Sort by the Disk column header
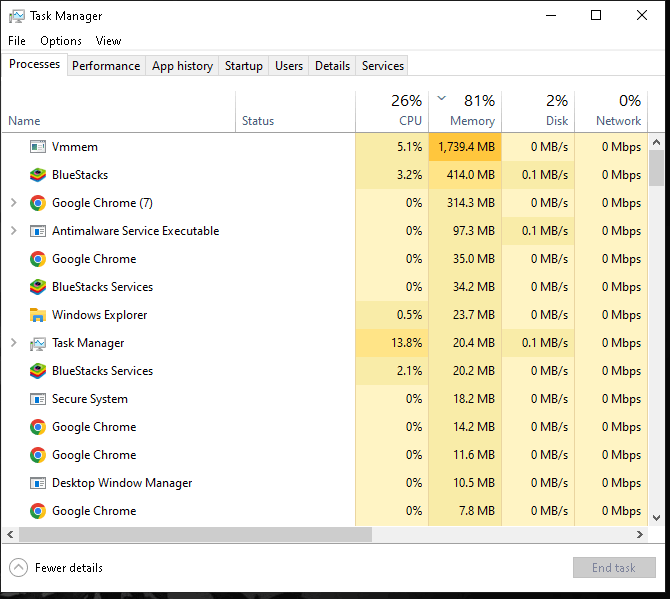Viewport: 670px width, 599px height. tap(538, 112)
